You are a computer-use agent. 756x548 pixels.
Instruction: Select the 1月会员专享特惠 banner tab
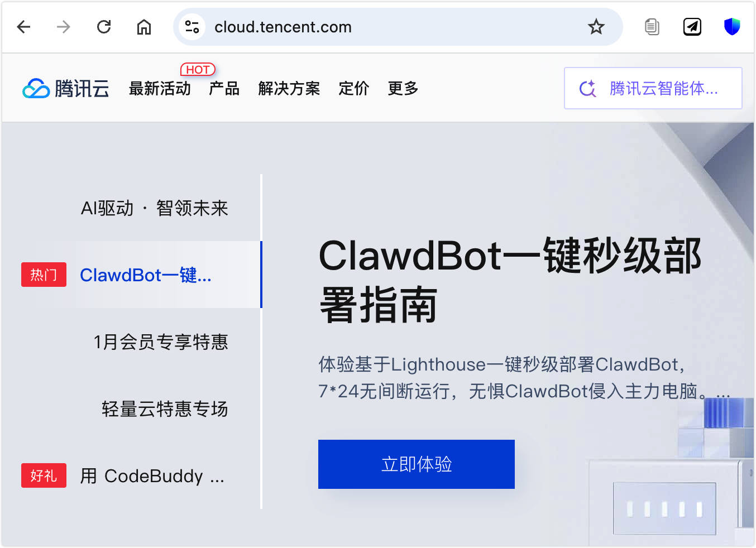click(x=161, y=342)
